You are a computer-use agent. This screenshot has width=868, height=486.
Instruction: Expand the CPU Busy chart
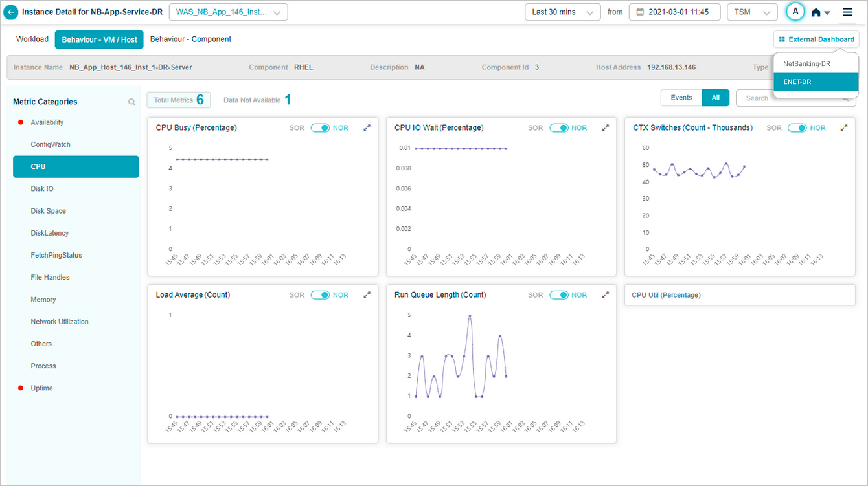pos(367,128)
